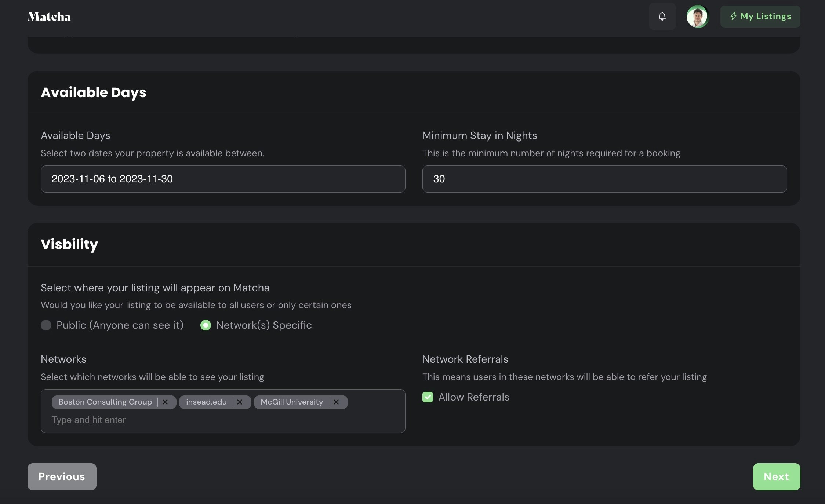The height and width of the screenshot is (504, 825).
Task: Select Public (Anyone can see it) option
Action: (46, 325)
